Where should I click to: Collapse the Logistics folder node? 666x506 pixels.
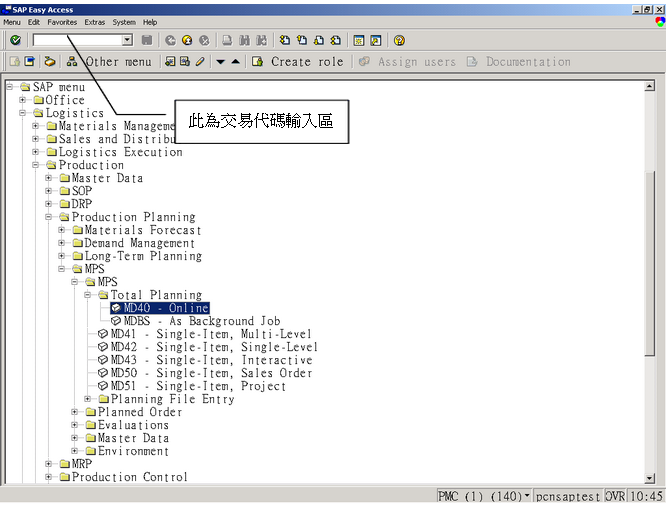tap(23, 113)
